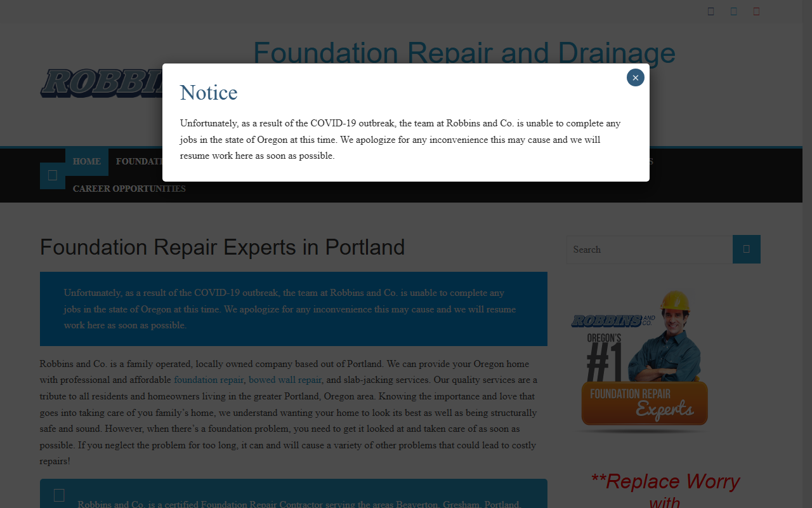Click the 'Foundation Repair and Drainage' header title

(464, 52)
